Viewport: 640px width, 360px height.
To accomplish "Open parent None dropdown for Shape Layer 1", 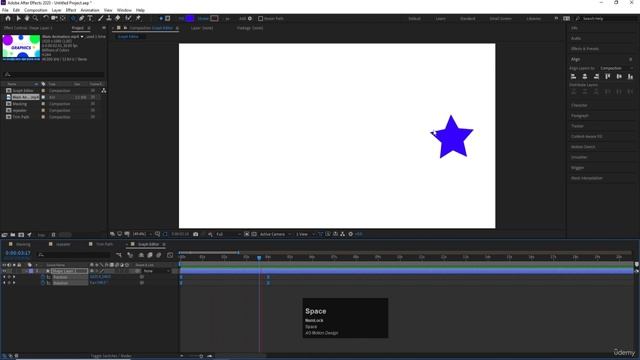I will (156, 271).
